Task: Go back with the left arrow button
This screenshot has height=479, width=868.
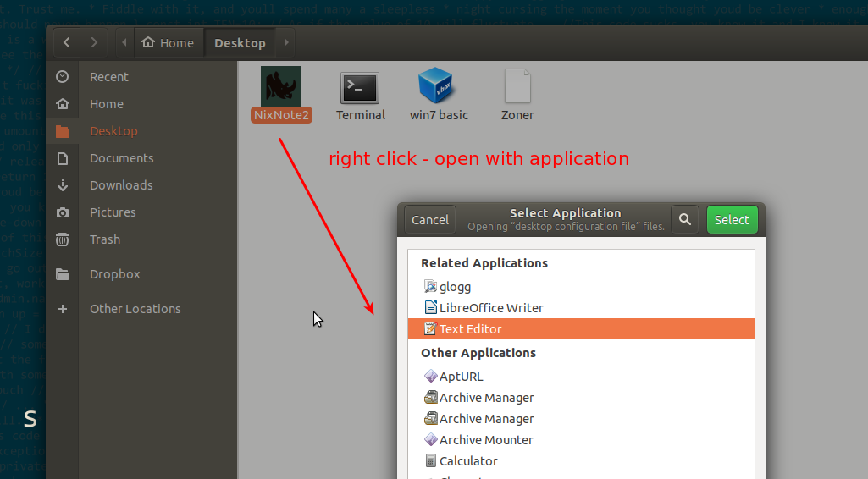Action: 67,42
